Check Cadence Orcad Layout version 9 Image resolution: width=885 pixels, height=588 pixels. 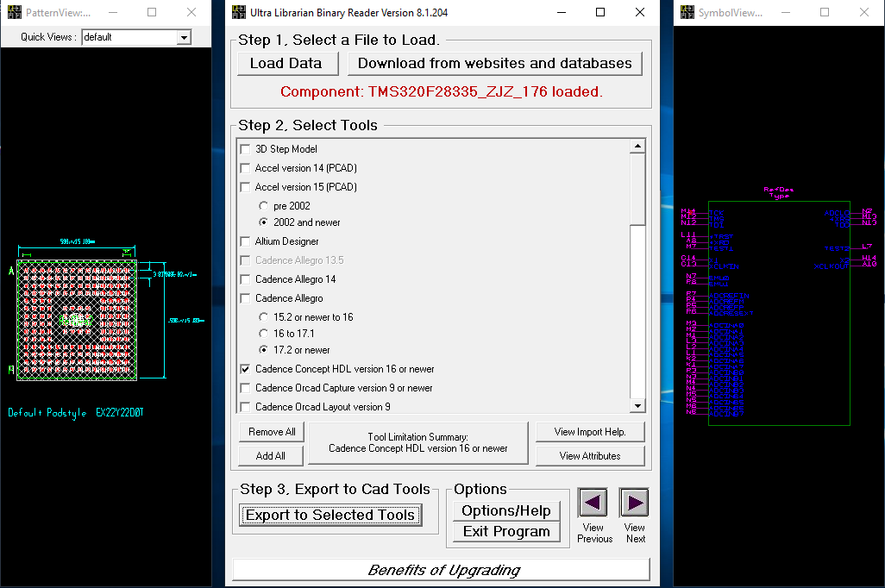click(245, 407)
